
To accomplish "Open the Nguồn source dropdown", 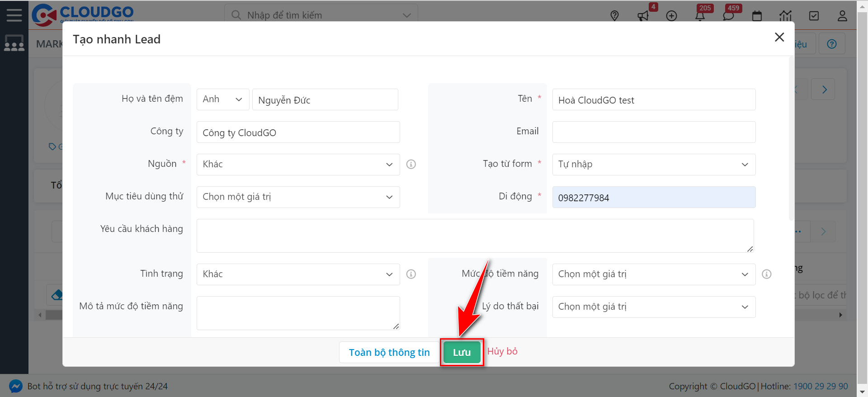I will pos(298,165).
